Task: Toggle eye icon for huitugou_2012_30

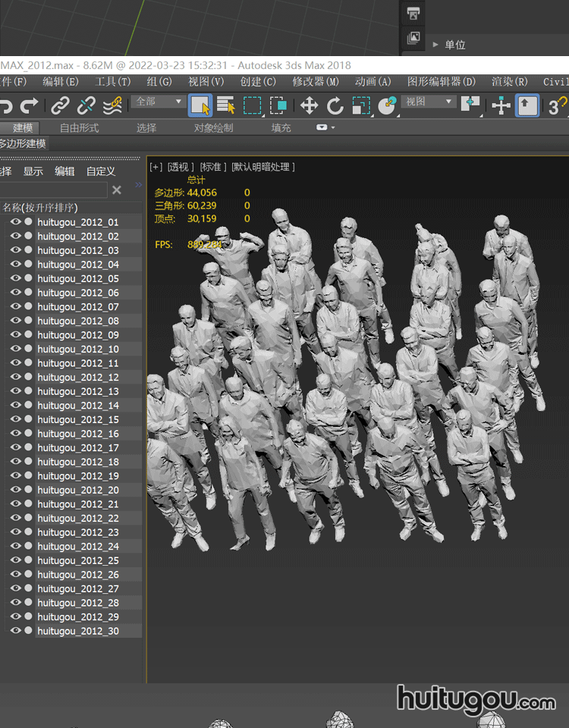Action: point(15,631)
